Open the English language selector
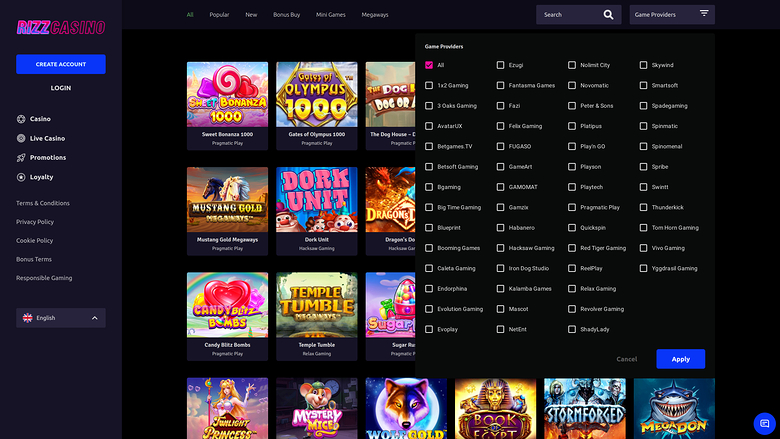Viewport: 780px width, 439px height. click(x=61, y=318)
